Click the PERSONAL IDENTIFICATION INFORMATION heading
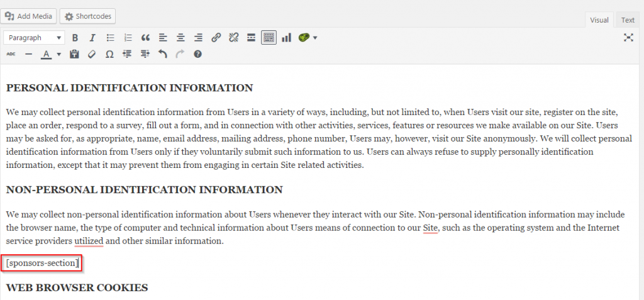 pos(130,88)
